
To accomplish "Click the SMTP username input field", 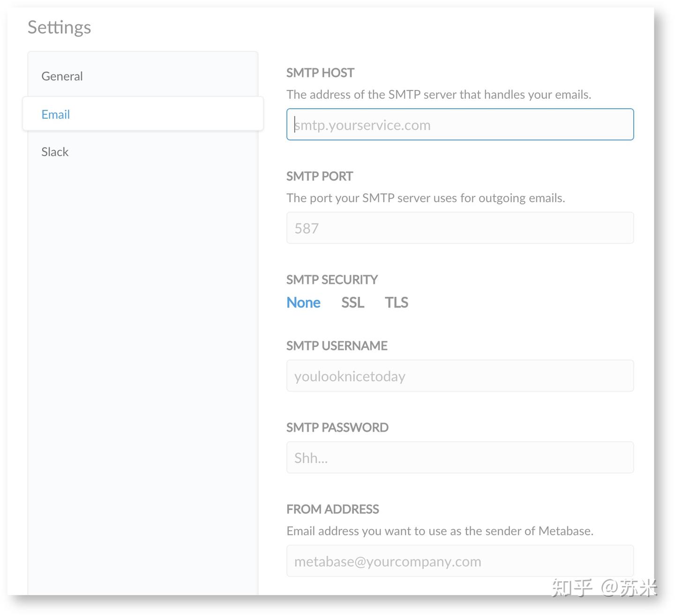I will click(x=460, y=376).
